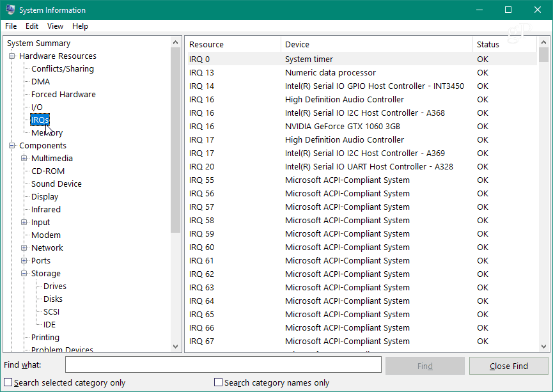Collapse the Hardware Resources node
Image resolution: width=553 pixels, height=392 pixels.
click(x=12, y=56)
